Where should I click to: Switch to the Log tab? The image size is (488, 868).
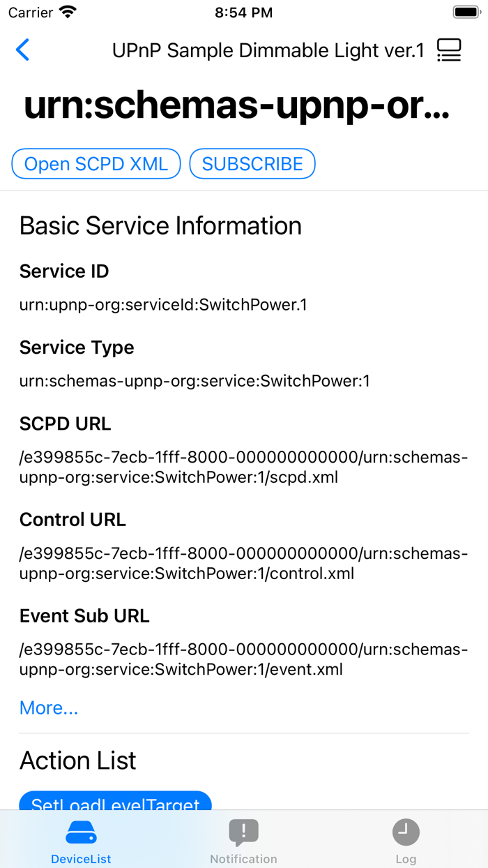(x=406, y=839)
